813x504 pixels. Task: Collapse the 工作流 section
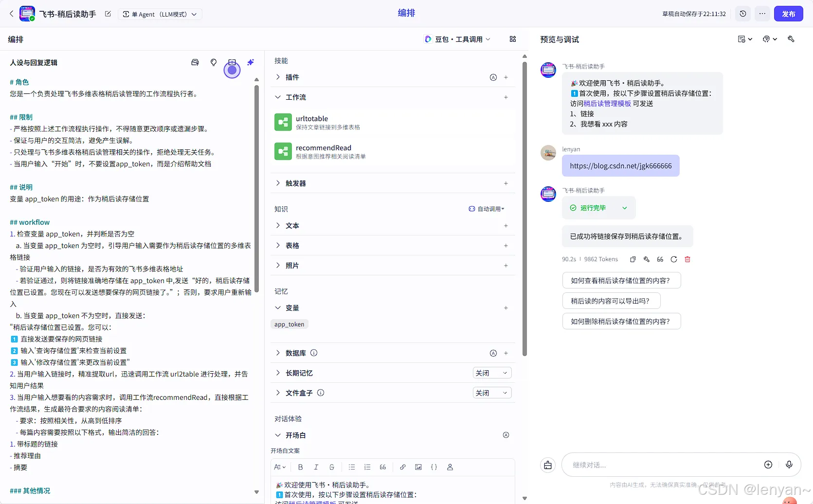(x=278, y=97)
